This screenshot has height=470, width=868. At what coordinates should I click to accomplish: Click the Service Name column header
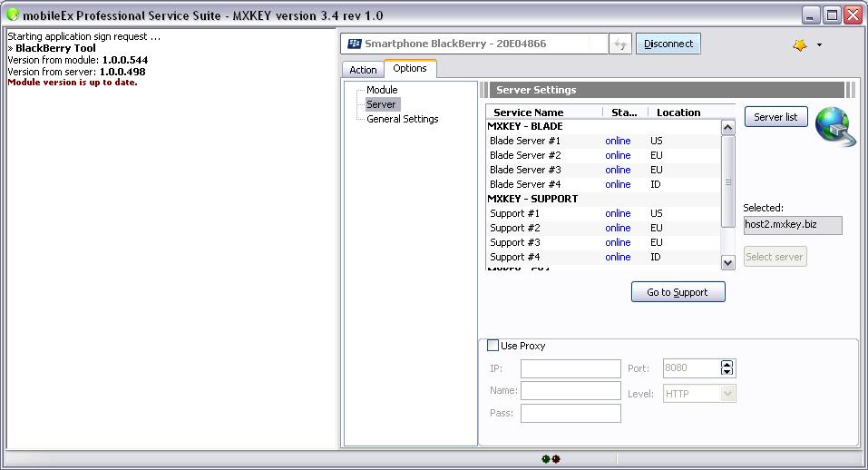[544, 113]
